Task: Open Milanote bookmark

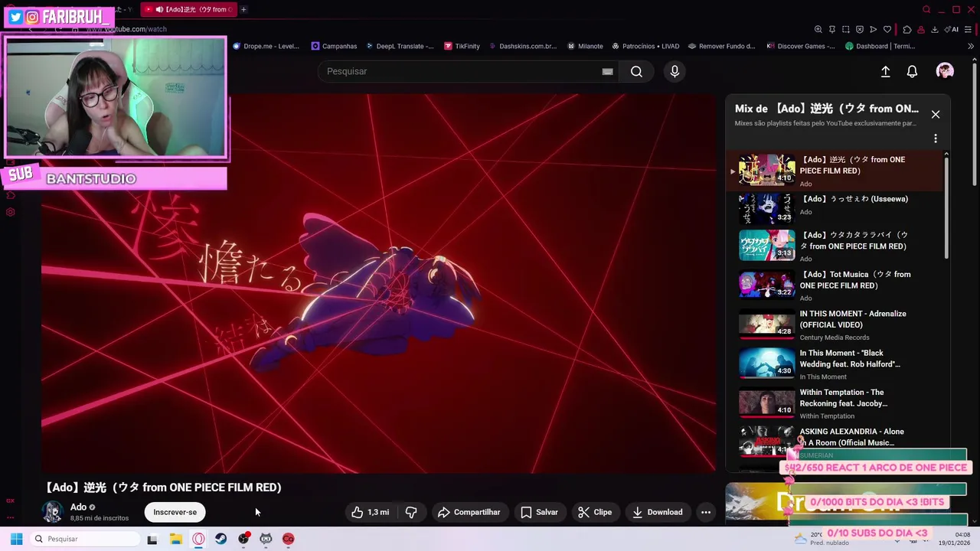Action: 585,46
